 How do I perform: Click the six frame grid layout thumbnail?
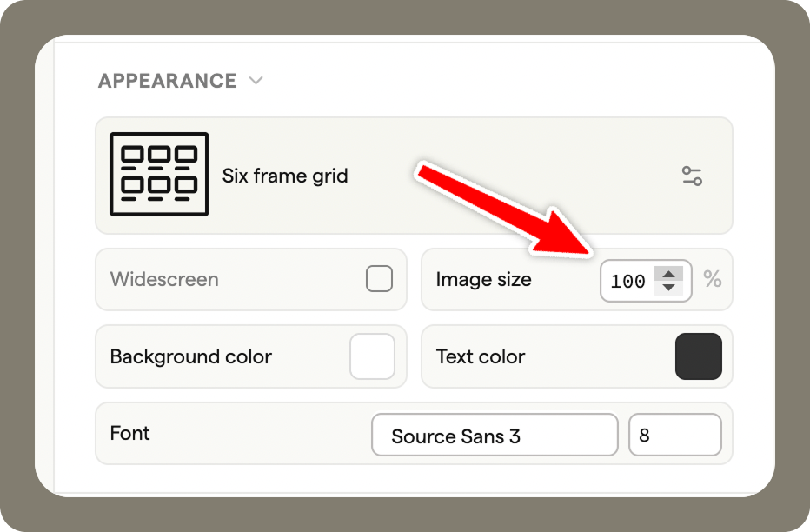coord(159,175)
